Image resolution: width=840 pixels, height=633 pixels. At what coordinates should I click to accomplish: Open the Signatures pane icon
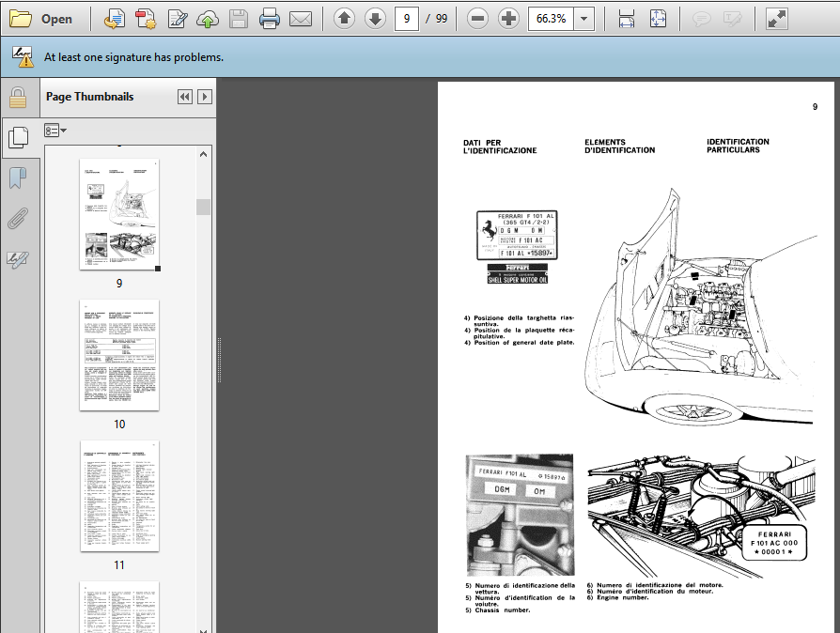18,260
